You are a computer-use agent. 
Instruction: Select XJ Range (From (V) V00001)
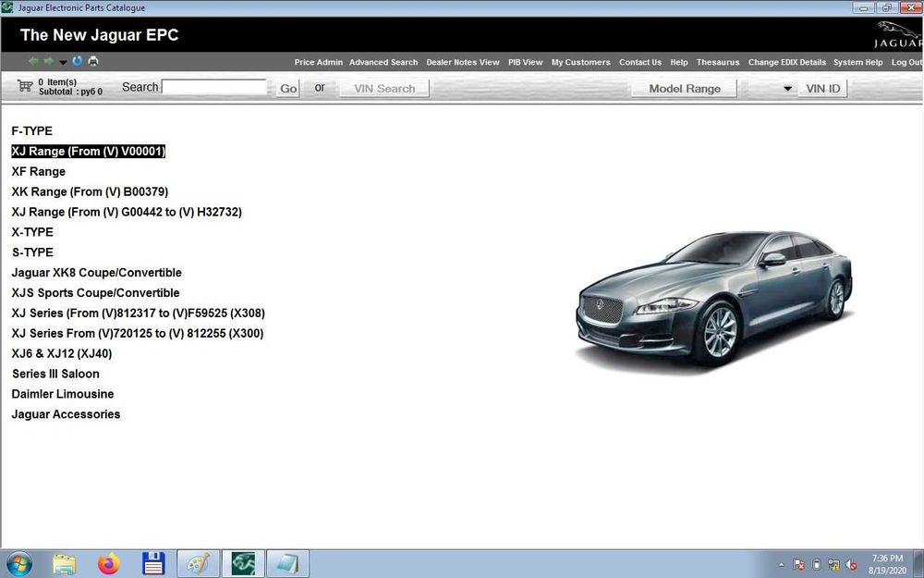(x=89, y=151)
